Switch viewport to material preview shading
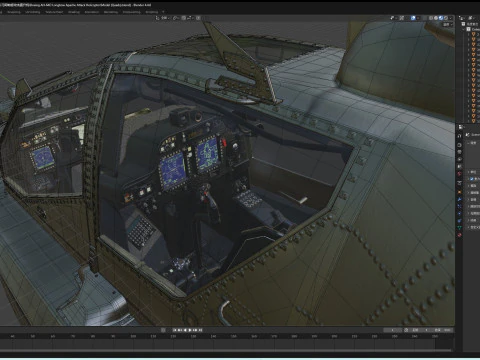This screenshot has height=360, width=480. (x=441, y=18)
